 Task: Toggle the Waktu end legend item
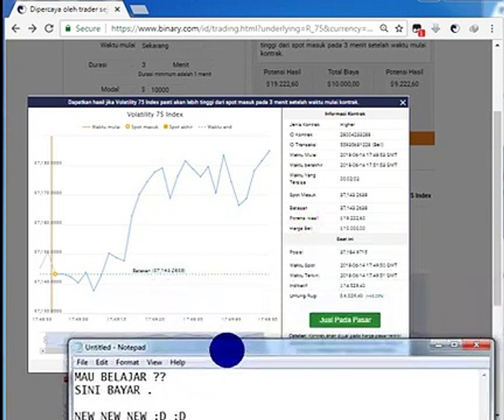215,127
